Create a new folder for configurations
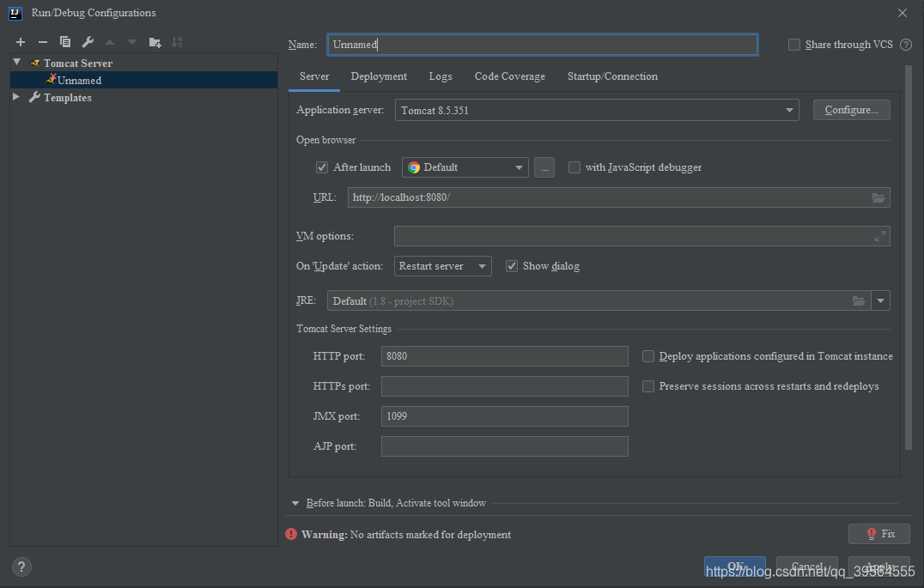Screen dimensions: 924x588 tap(155, 41)
